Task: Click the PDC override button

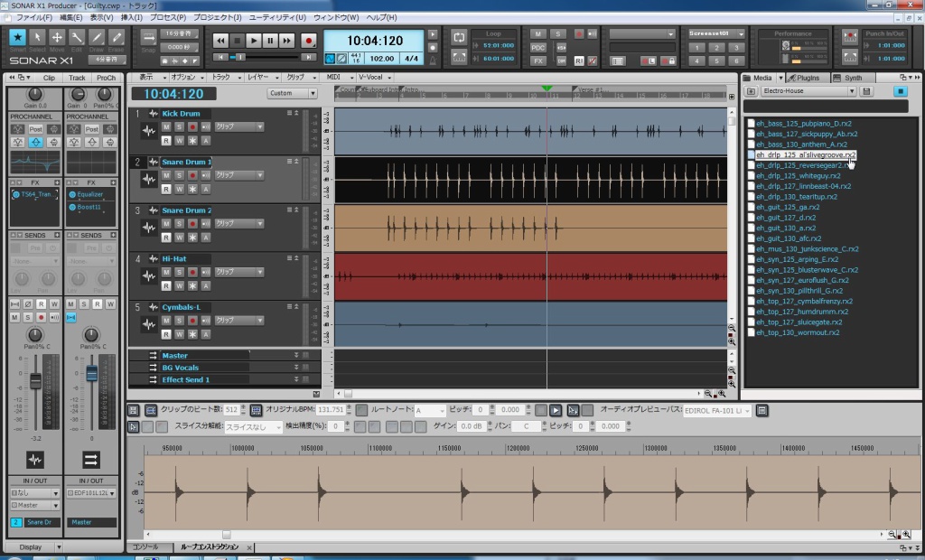Action: click(x=538, y=47)
